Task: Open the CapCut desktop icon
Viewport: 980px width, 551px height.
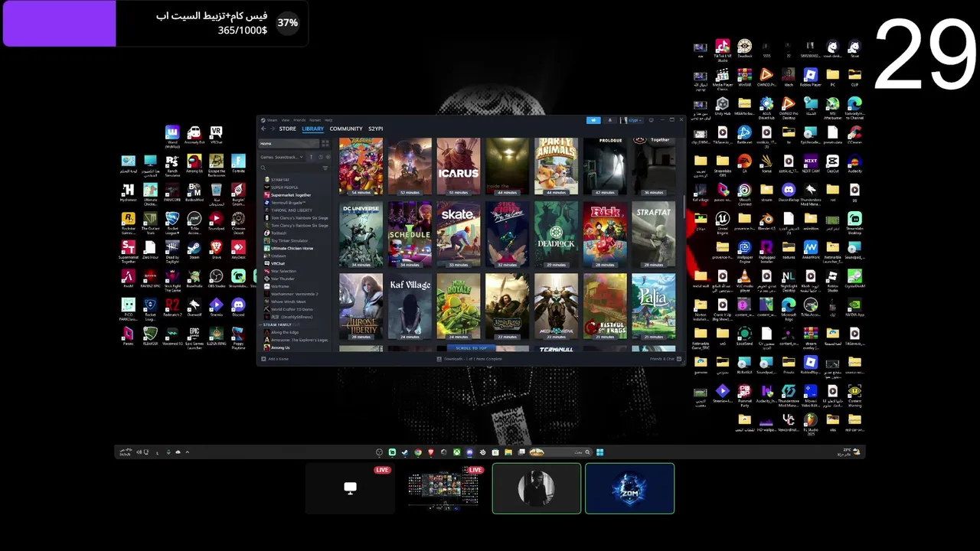Action: coord(833,164)
